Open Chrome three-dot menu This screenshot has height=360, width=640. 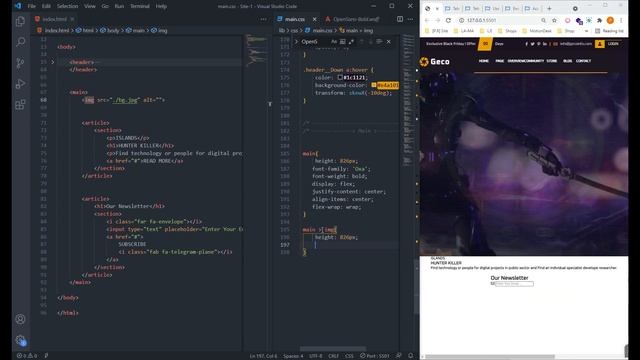(621, 20)
